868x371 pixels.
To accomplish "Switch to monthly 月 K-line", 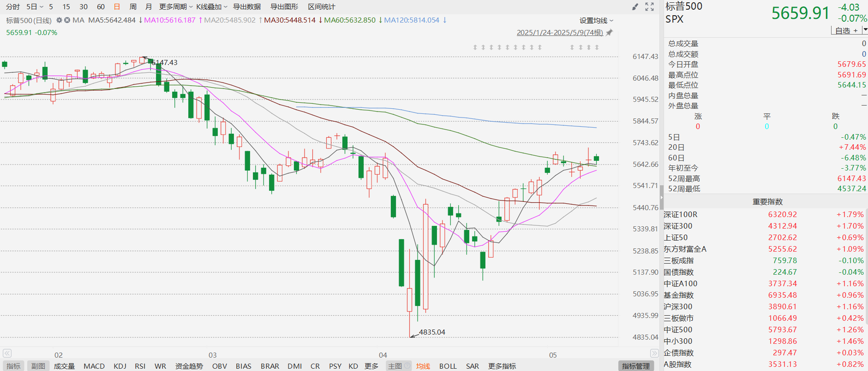I will click(x=149, y=7).
